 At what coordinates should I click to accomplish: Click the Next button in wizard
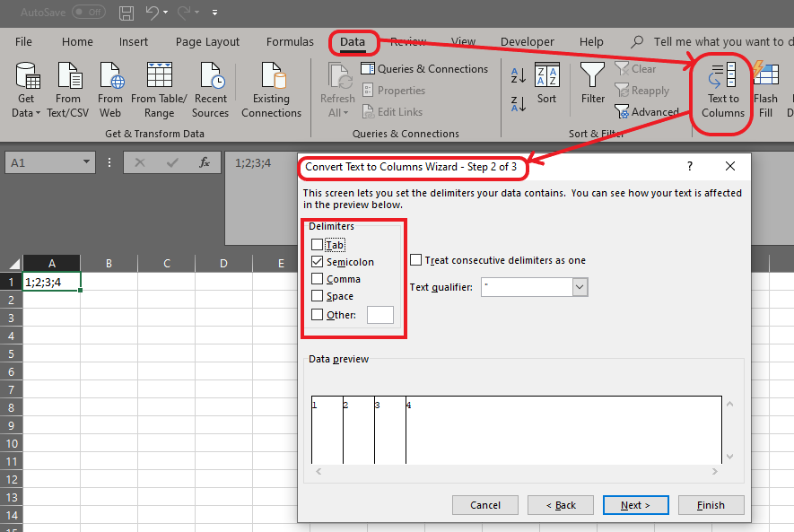635,505
